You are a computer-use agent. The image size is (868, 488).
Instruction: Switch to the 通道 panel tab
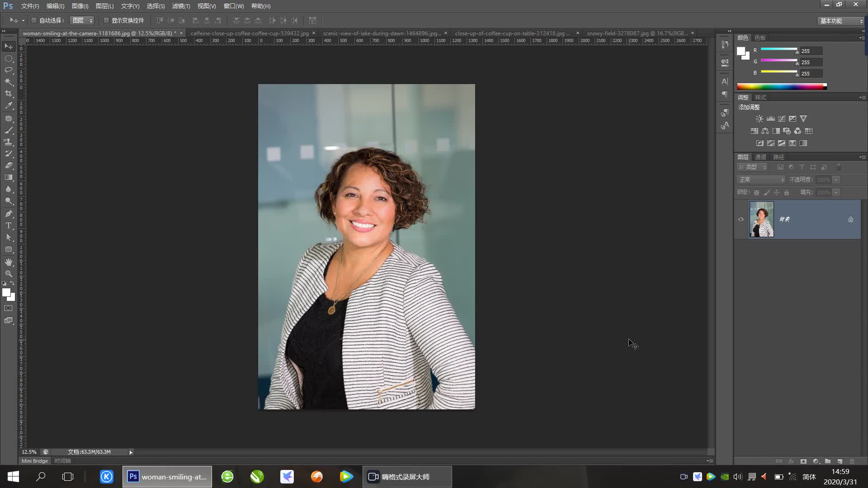760,157
